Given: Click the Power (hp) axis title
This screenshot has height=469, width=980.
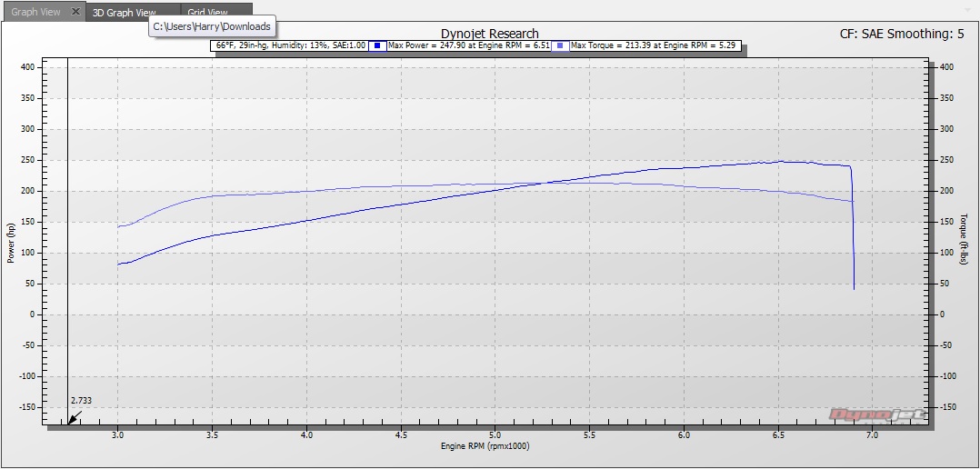Looking at the screenshot, I should tap(11, 244).
